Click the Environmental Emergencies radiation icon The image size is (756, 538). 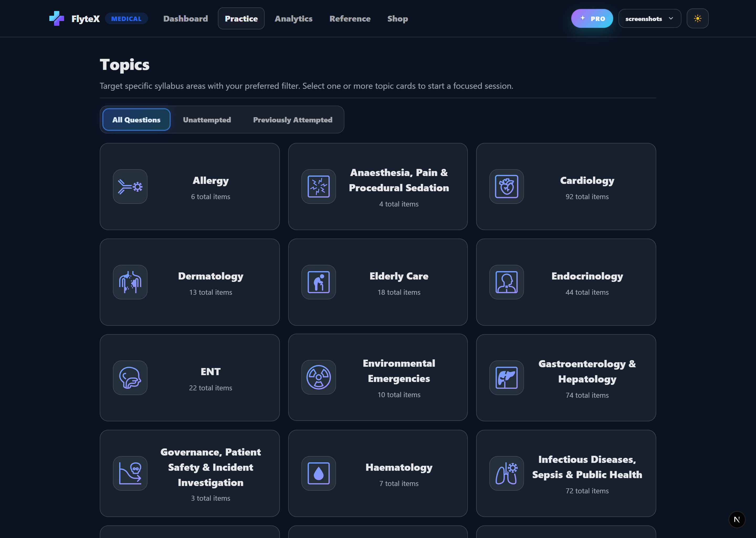318,377
